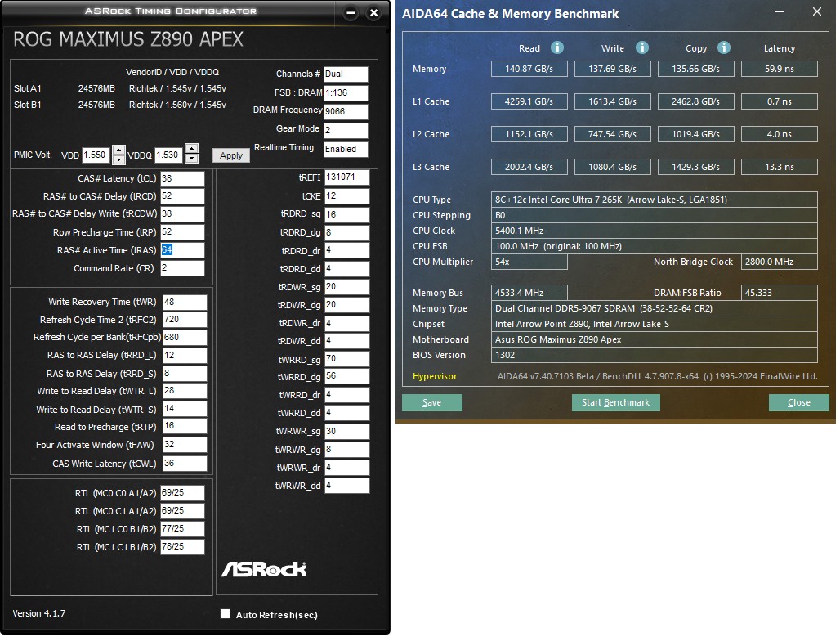Screen dimensions: 840x637
Task: Click the tWRRD_dg field showing 56
Action: tap(347, 376)
